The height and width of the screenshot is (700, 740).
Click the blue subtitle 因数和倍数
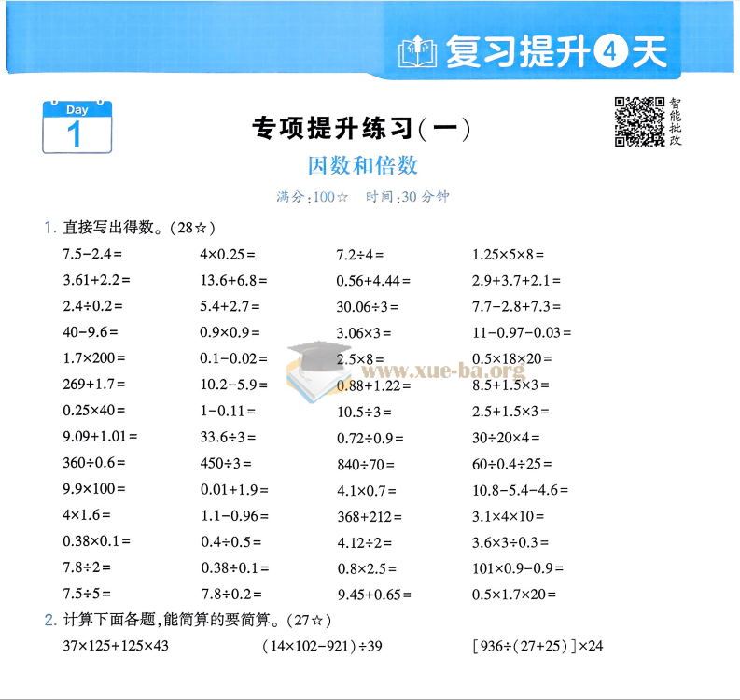click(x=363, y=166)
